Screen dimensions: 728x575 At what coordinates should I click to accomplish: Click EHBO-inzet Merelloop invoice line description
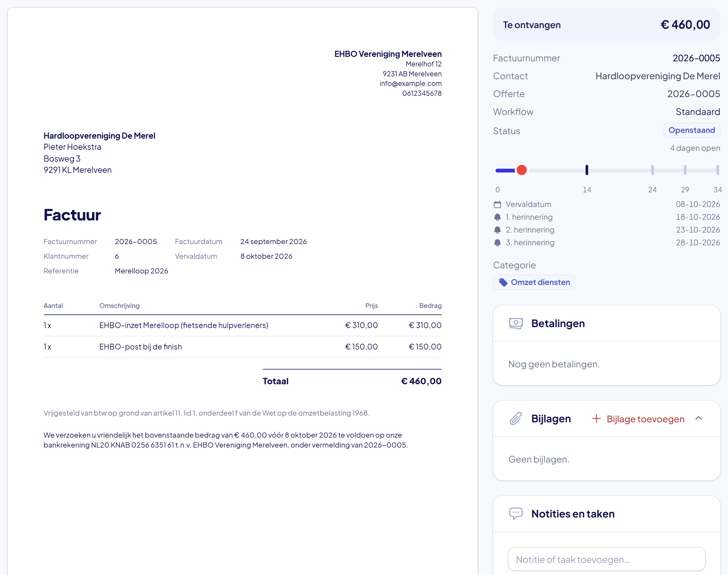[x=184, y=326]
